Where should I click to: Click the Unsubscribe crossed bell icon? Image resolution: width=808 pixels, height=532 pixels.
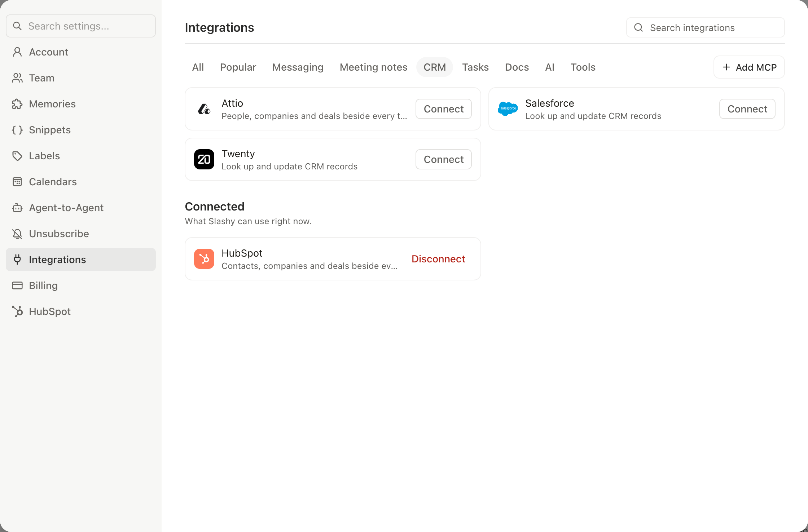point(17,234)
